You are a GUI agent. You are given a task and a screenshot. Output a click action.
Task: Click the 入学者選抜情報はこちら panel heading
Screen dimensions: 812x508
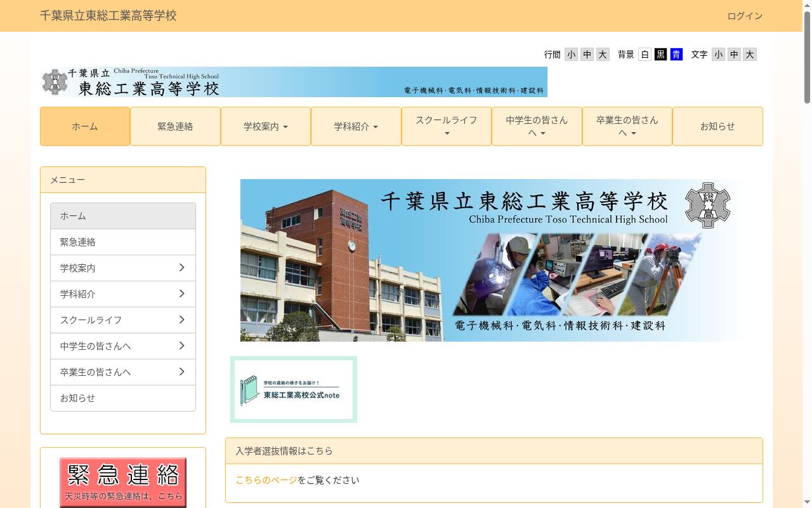494,451
